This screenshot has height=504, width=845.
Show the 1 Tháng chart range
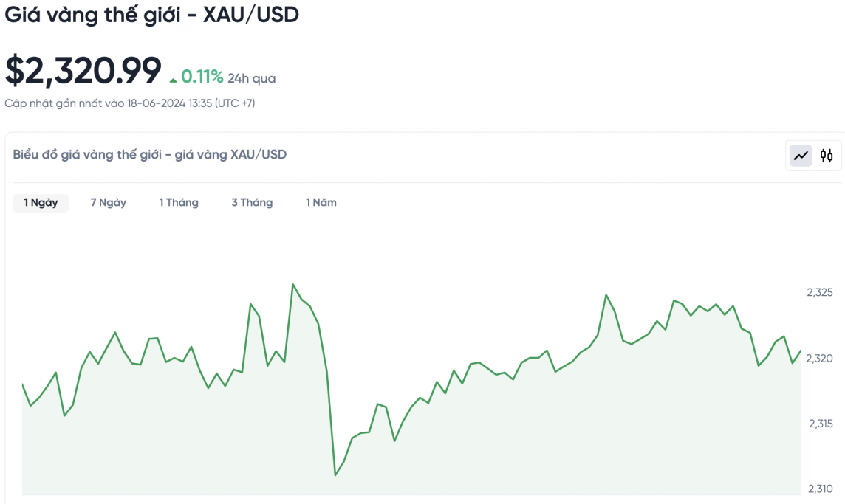tap(179, 203)
